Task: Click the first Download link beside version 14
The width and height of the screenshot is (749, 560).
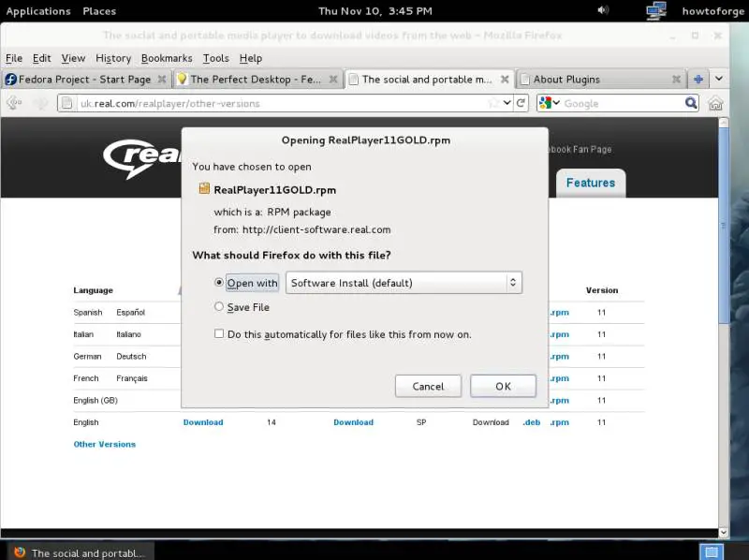Action: pyautogui.click(x=203, y=422)
